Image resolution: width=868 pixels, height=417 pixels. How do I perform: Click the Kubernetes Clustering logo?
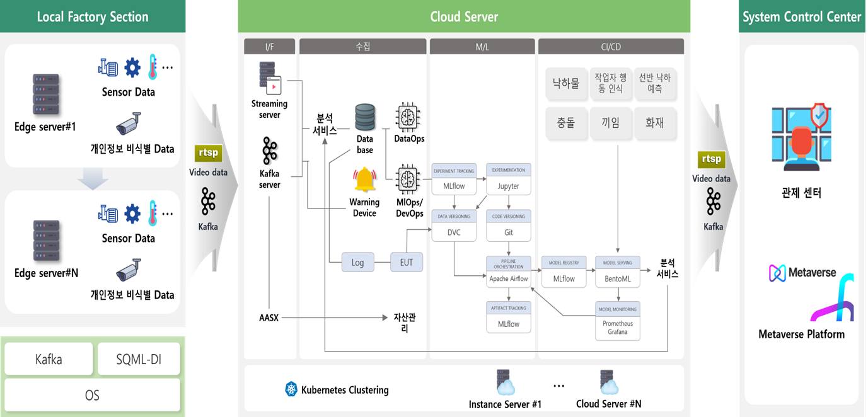click(291, 389)
